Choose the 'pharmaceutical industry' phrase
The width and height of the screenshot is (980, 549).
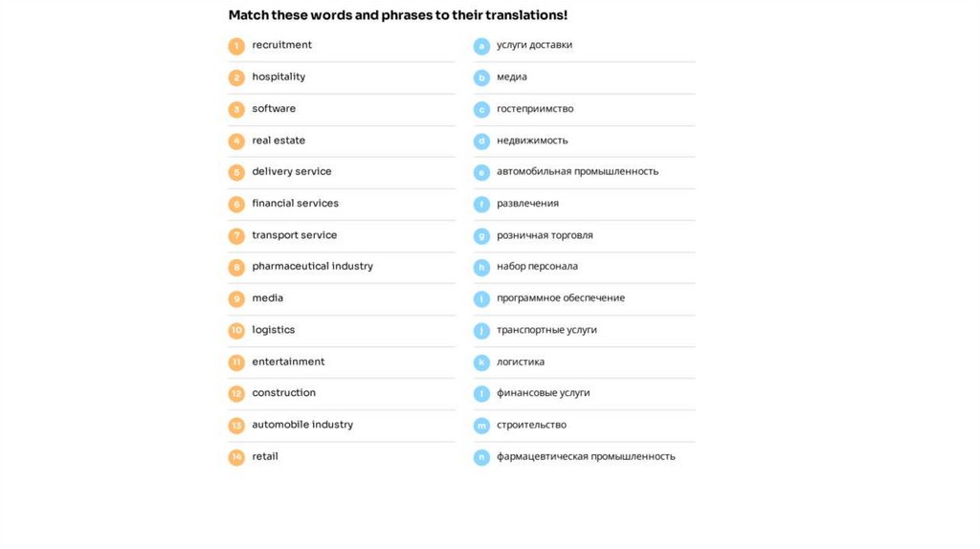click(x=312, y=266)
